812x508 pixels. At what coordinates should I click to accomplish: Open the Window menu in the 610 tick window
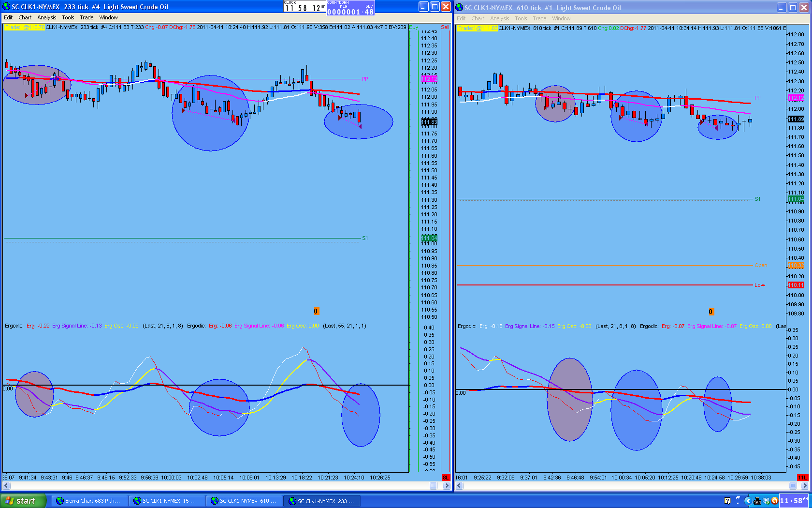pos(562,18)
